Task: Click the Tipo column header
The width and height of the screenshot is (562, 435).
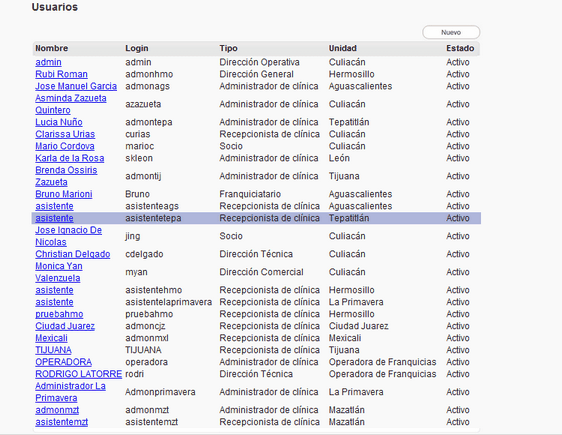Action: [228, 48]
